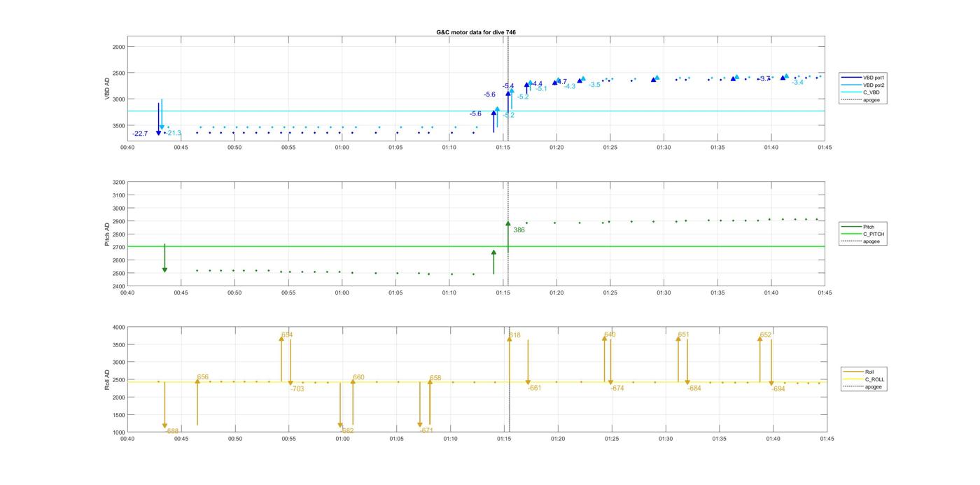Viewport: 980px width, 485px height.
Task: Click the '4000' tick on Roll y-axis
Action: 118,328
